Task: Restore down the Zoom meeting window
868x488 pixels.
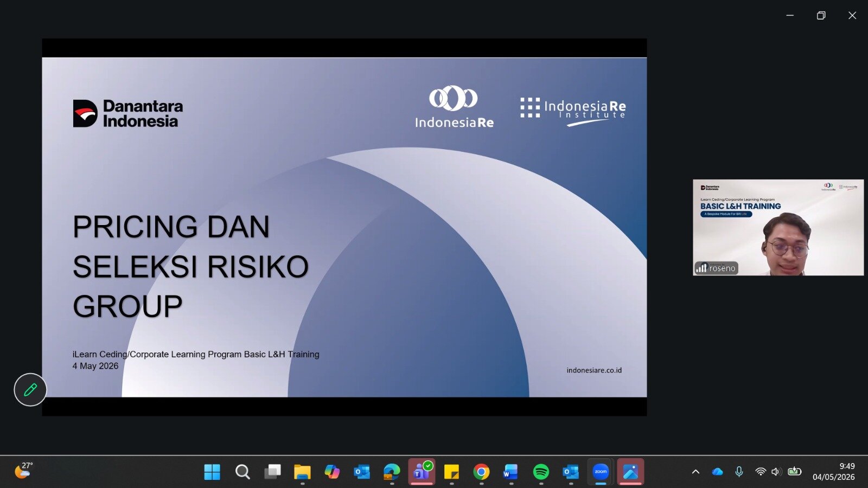Action: (x=821, y=15)
